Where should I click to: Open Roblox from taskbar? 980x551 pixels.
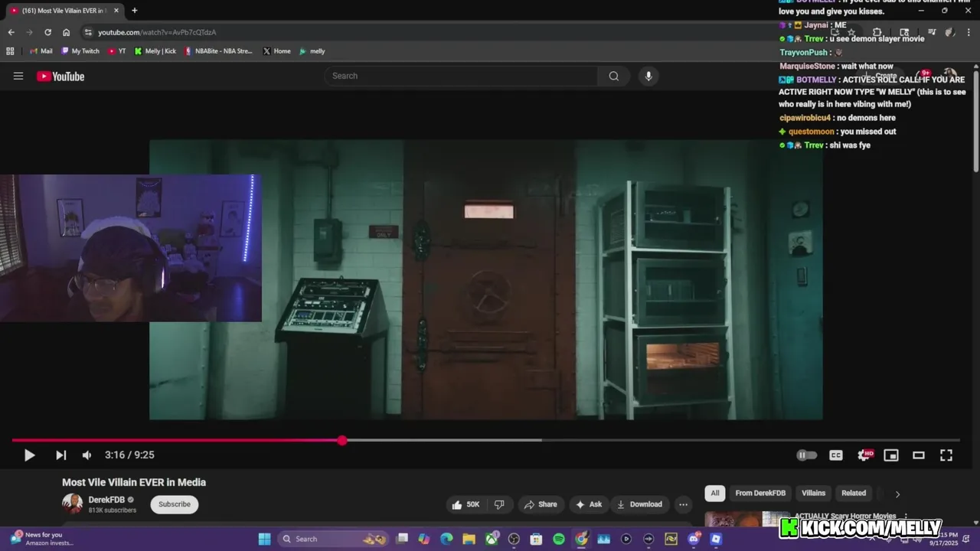coord(716,539)
